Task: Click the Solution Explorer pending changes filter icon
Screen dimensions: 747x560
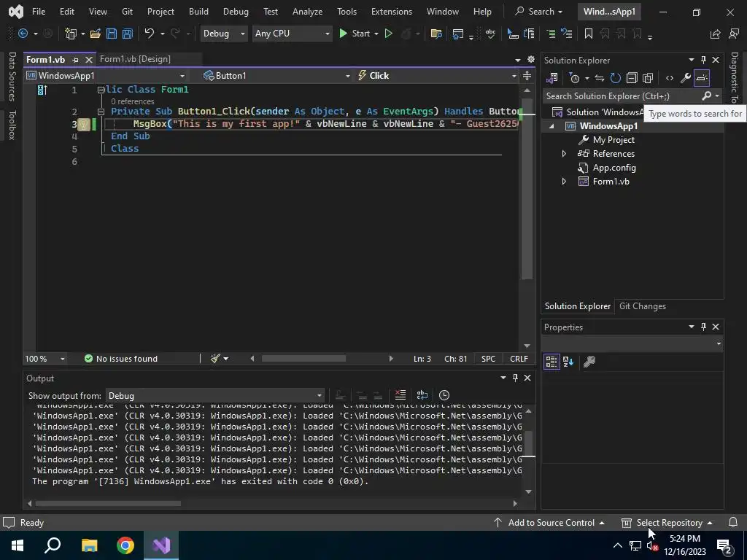Action: tap(575, 78)
